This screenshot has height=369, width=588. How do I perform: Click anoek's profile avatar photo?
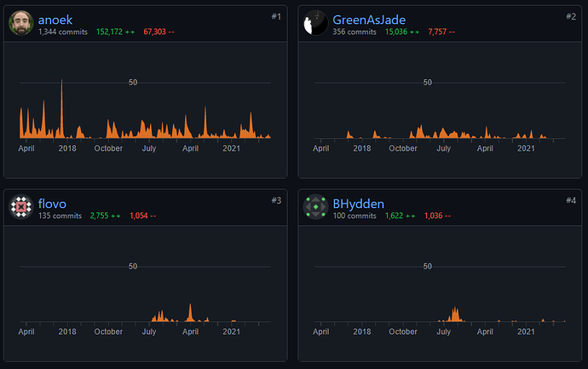21,24
